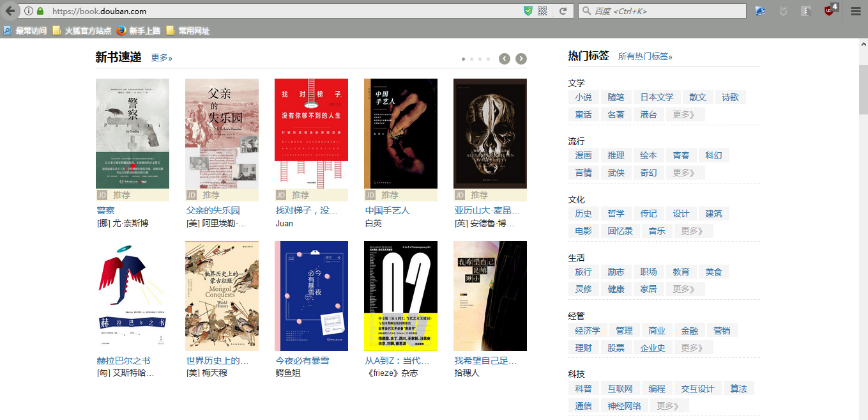The height and width of the screenshot is (420, 868).
Task: Select the second carousel page dot
Action: [x=471, y=59]
